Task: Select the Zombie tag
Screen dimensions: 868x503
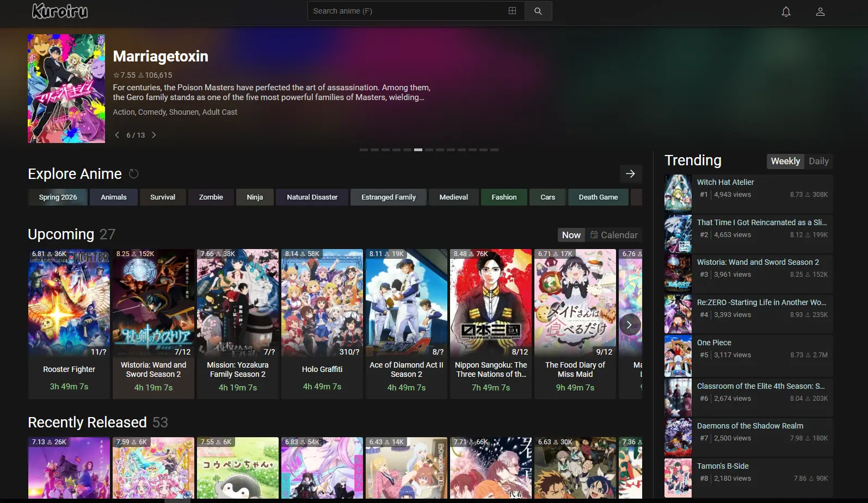Action: point(211,197)
